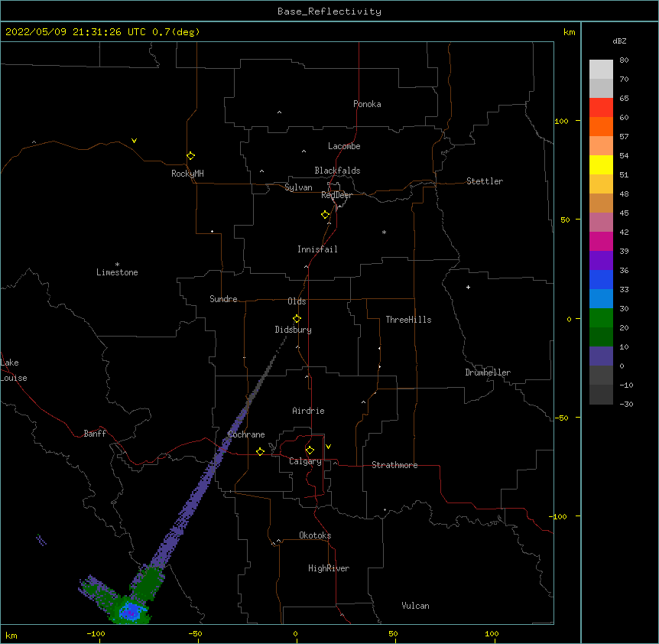Image resolution: width=659 pixels, height=644 pixels.
Task: Click the Banff town label
Action: click(95, 434)
